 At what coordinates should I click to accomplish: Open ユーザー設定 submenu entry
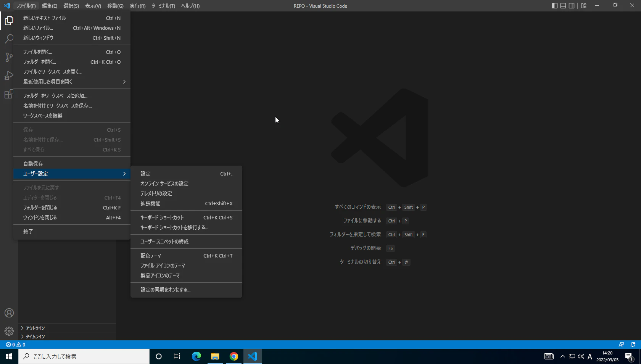pos(72,174)
